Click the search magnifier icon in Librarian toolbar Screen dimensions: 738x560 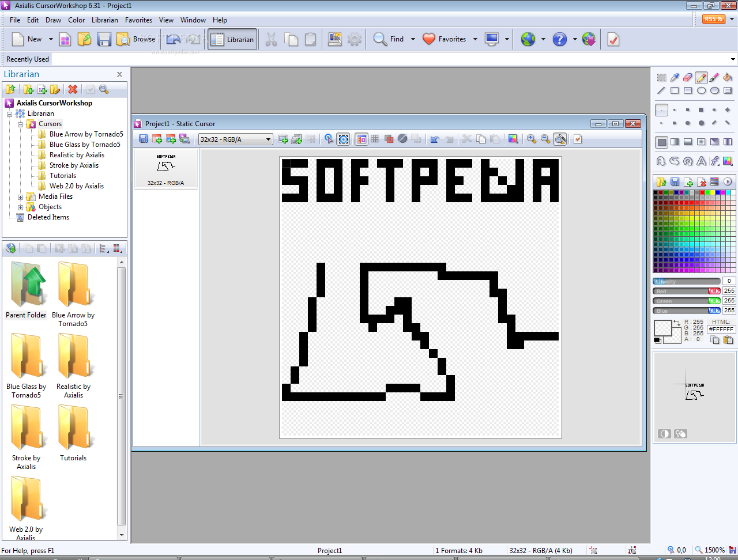(104, 89)
